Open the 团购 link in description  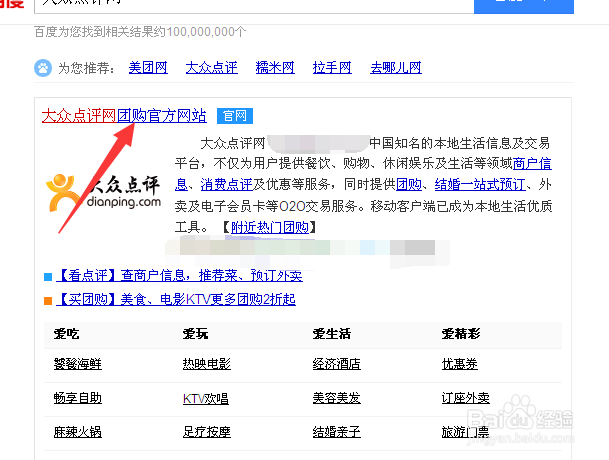click(409, 184)
